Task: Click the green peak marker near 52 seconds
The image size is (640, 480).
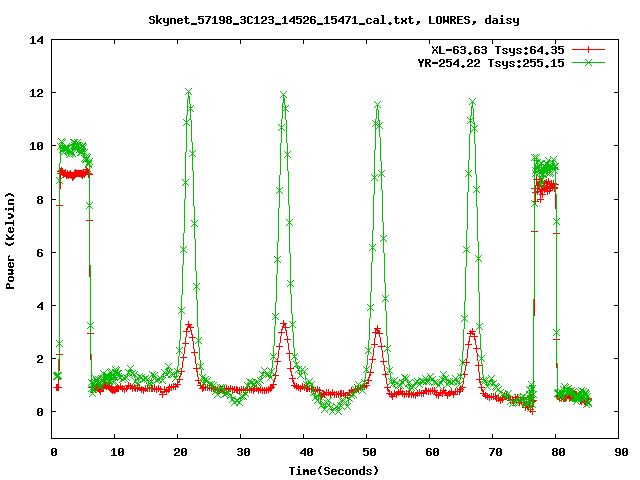Action: (x=378, y=105)
